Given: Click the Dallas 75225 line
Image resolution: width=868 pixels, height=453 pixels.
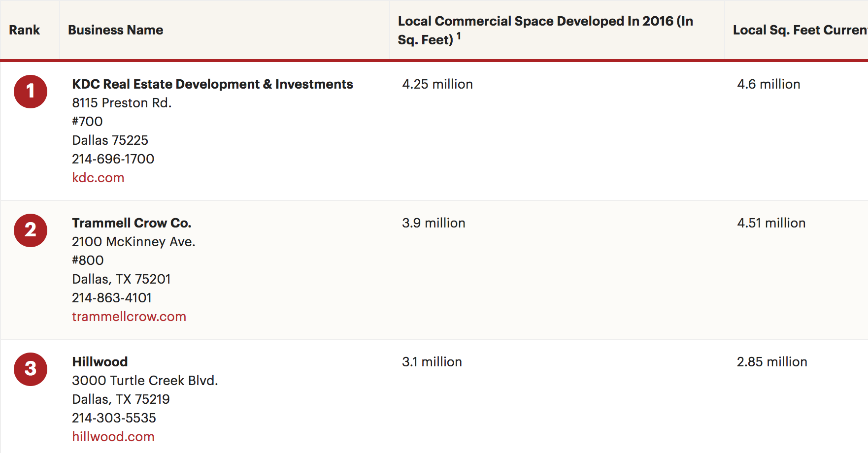Looking at the screenshot, I should [x=110, y=140].
